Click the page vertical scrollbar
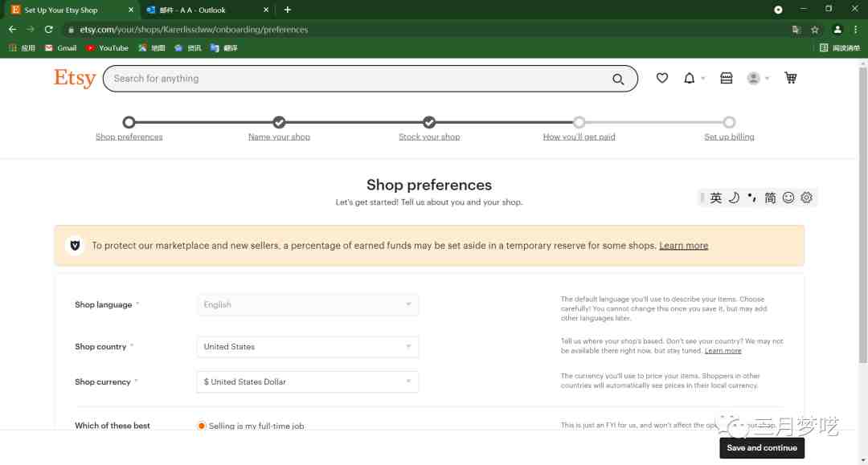Screen dimensions: 868x465 [x=863, y=216]
